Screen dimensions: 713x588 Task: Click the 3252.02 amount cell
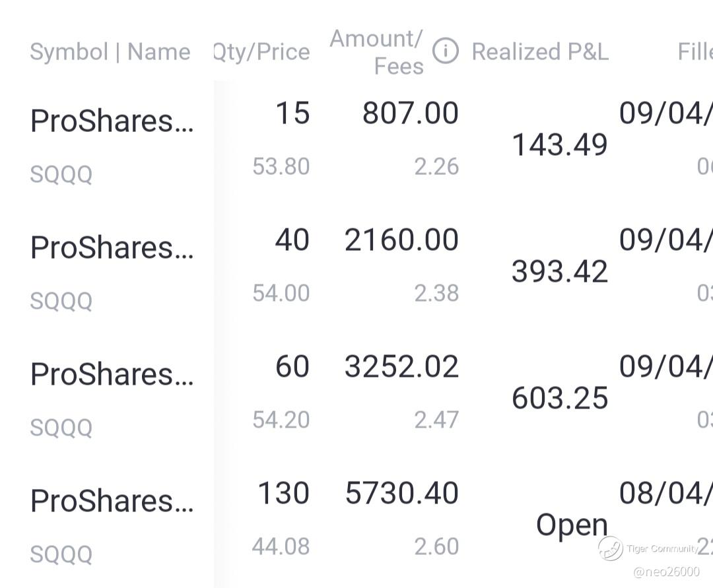pyautogui.click(x=401, y=367)
